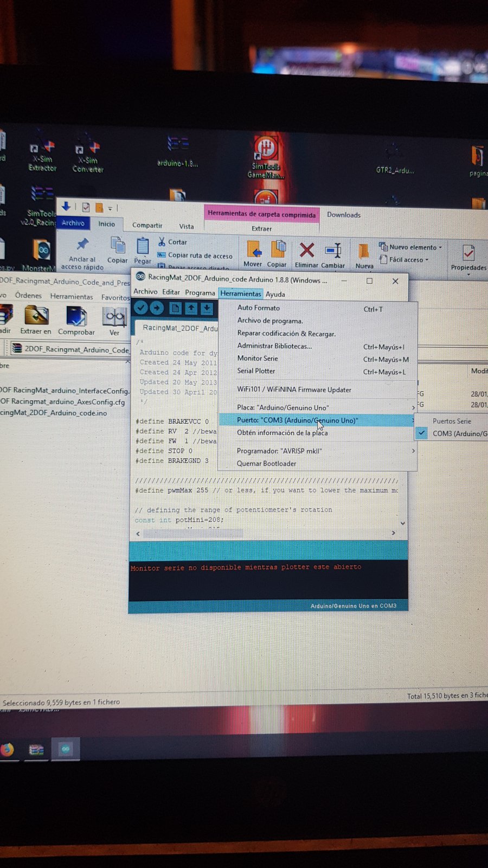
Task: Click the Ver glasses icon in archive window
Action: click(x=114, y=316)
